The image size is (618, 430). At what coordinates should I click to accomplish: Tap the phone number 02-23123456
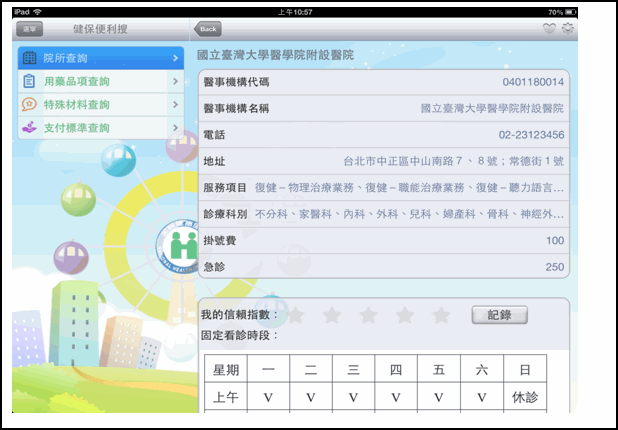(x=530, y=134)
